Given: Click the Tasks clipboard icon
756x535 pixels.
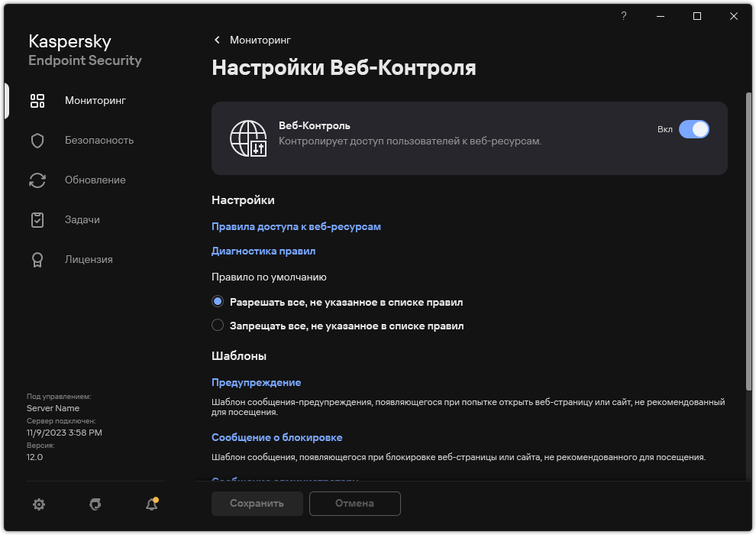Looking at the screenshot, I should point(37,220).
